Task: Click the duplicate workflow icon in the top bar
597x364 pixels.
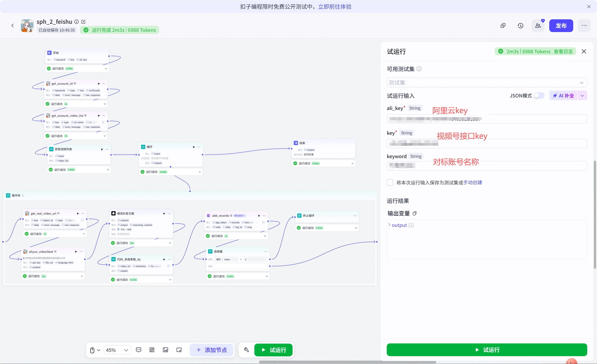Action: point(503,25)
